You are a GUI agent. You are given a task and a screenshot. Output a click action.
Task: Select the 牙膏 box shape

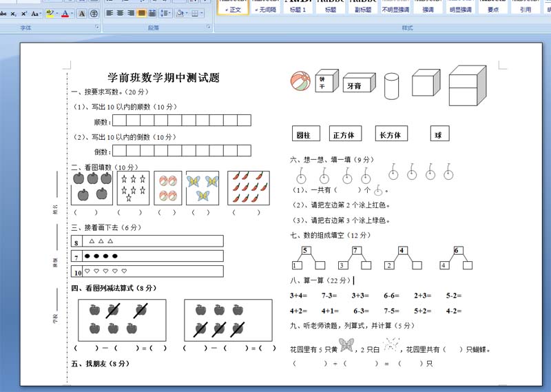point(359,83)
